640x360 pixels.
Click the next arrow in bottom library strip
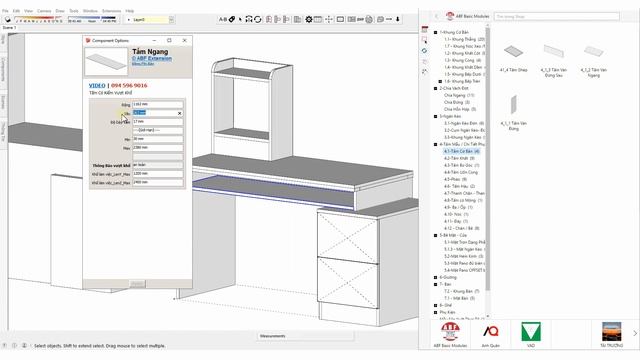(635, 333)
